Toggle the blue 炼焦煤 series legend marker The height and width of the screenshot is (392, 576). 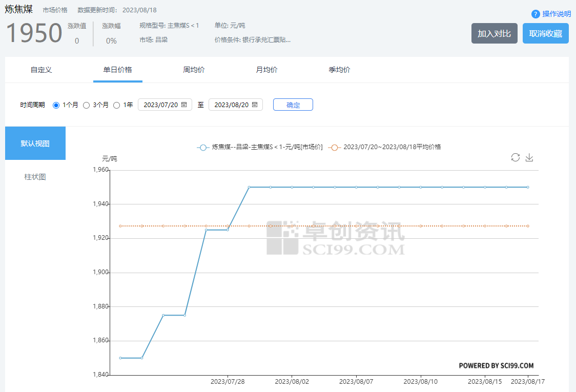[203, 147]
